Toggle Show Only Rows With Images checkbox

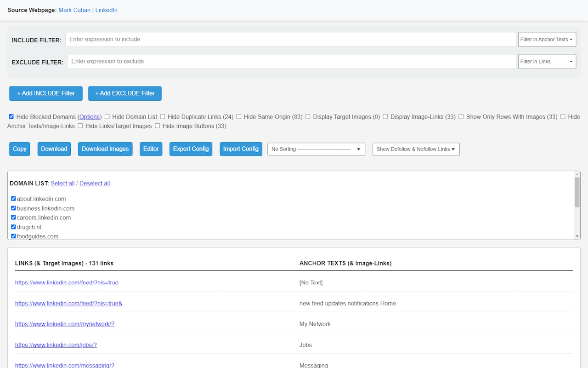coord(461,117)
